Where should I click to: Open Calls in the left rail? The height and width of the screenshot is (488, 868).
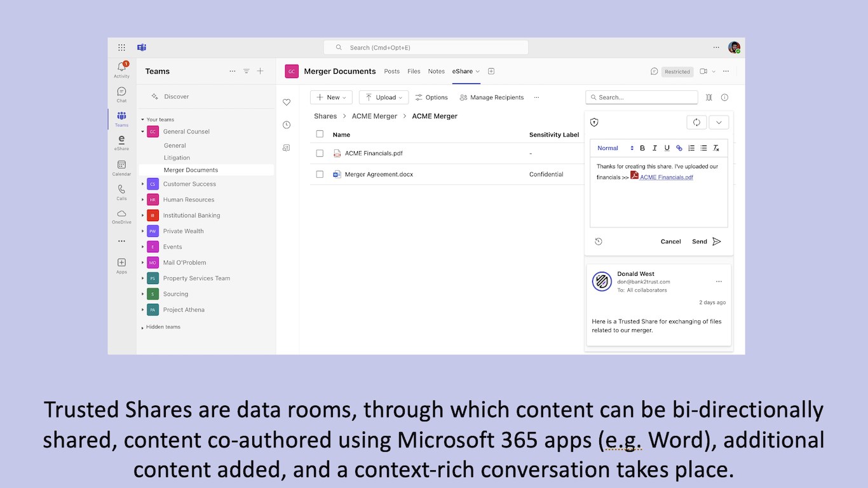click(x=121, y=192)
